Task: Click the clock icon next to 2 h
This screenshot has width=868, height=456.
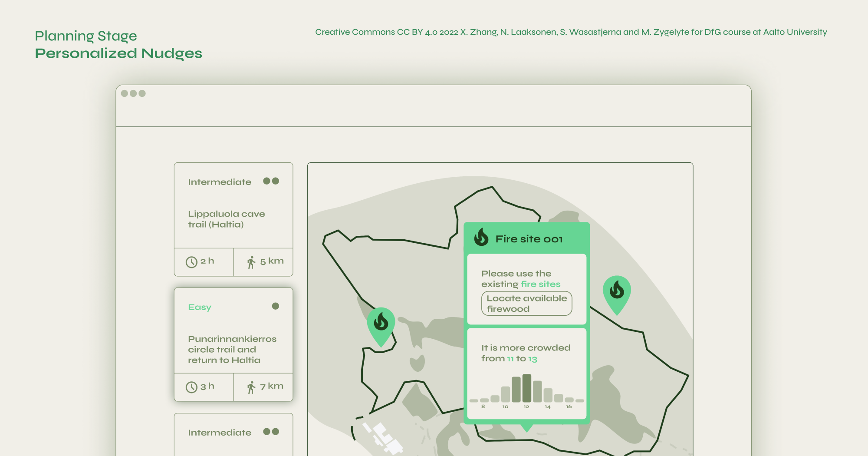Action: [191, 262]
